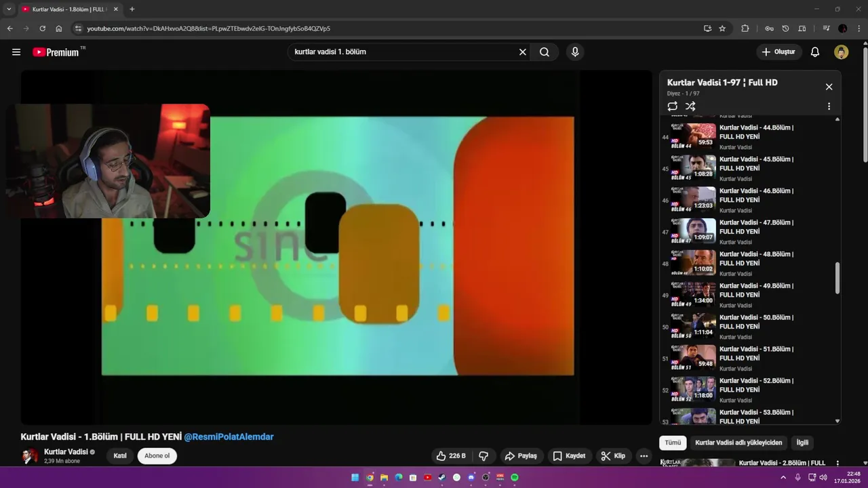Image resolution: width=868 pixels, height=488 pixels.
Task: Select the İlgili filter chip
Action: [x=802, y=443]
